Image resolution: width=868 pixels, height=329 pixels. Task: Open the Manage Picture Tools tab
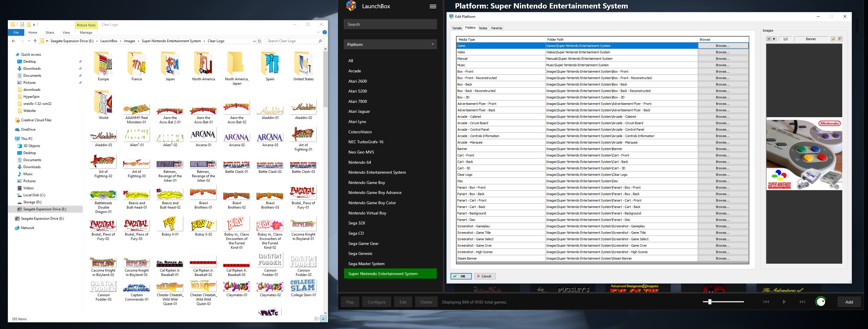[x=86, y=33]
